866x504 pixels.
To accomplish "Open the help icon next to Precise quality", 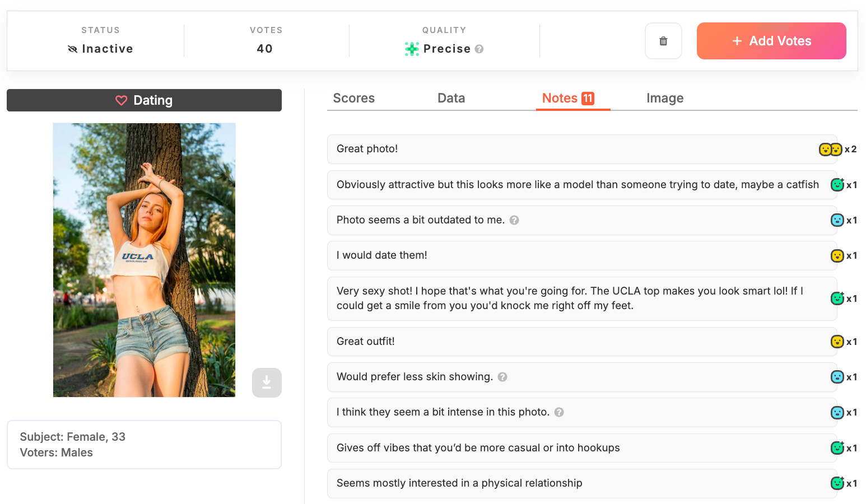I will (x=479, y=49).
